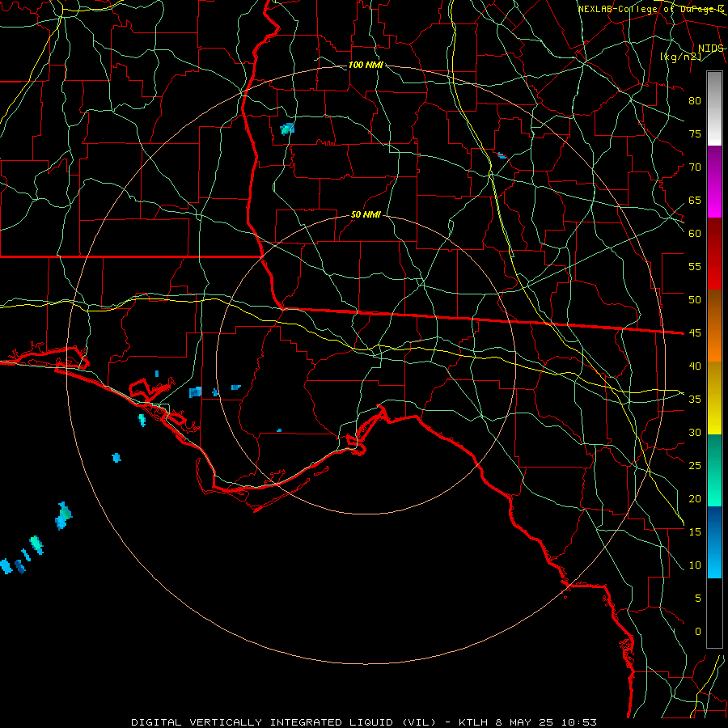The width and height of the screenshot is (728, 728).
Task: Select the yellow segment of the color bar
Action: (714, 398)
